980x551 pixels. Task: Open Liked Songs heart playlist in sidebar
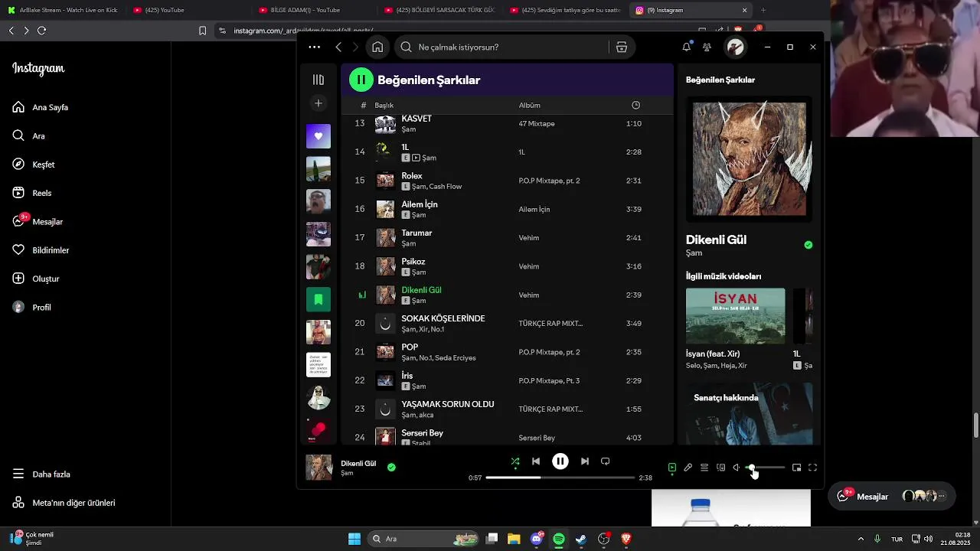[x=318, y=136]
